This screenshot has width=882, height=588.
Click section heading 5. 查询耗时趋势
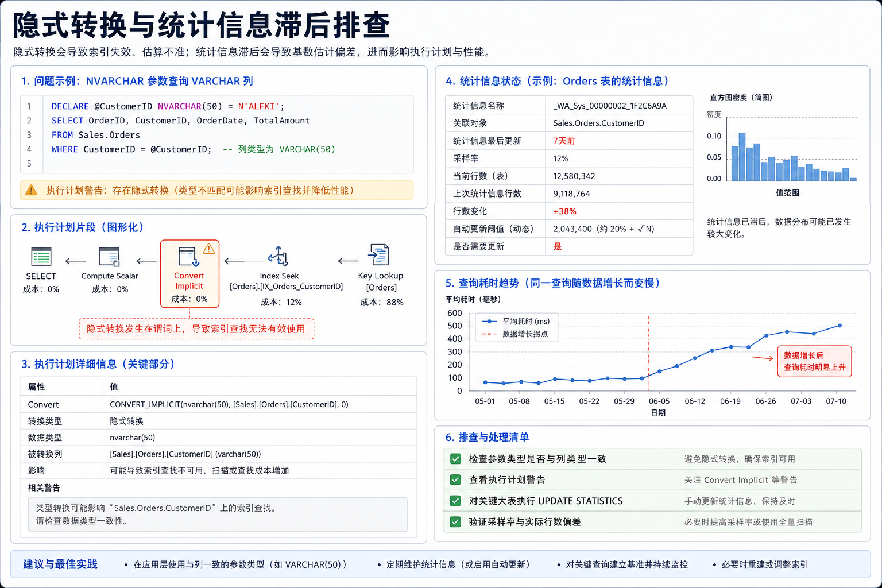coord(553,283)
